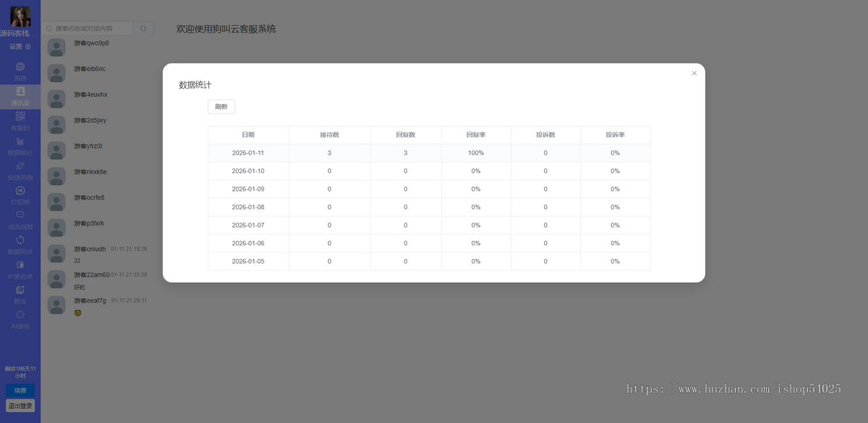Open chat with 游客22am60
The image size is (868, 423).
pyautogui.click(x=98, y=279)
